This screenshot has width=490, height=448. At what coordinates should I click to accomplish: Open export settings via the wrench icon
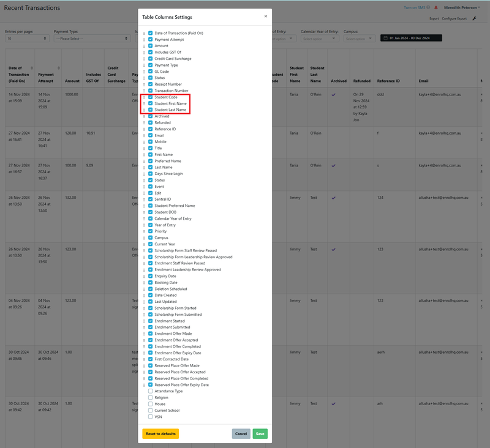[475, 18]
